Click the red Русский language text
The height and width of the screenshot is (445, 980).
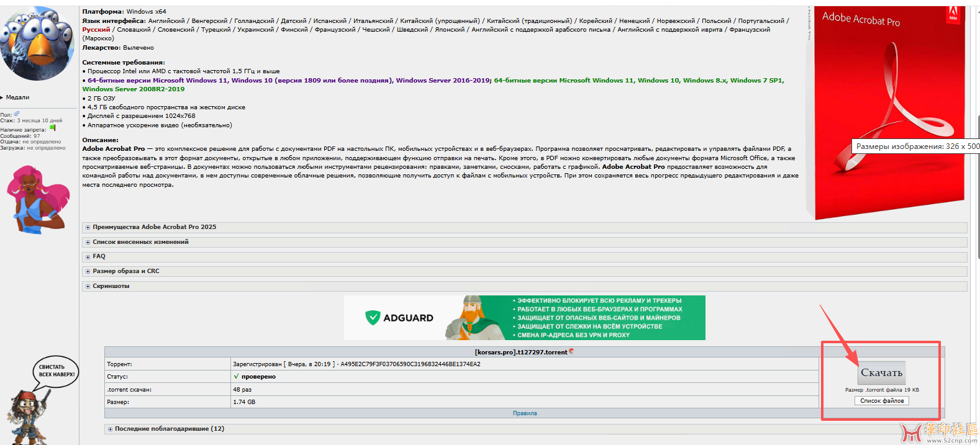96,30
